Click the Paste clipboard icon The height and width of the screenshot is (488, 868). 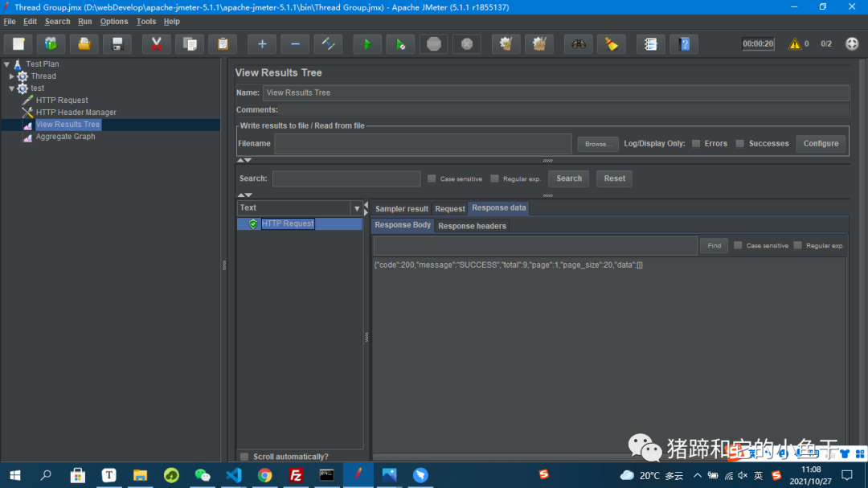[223, 43]
